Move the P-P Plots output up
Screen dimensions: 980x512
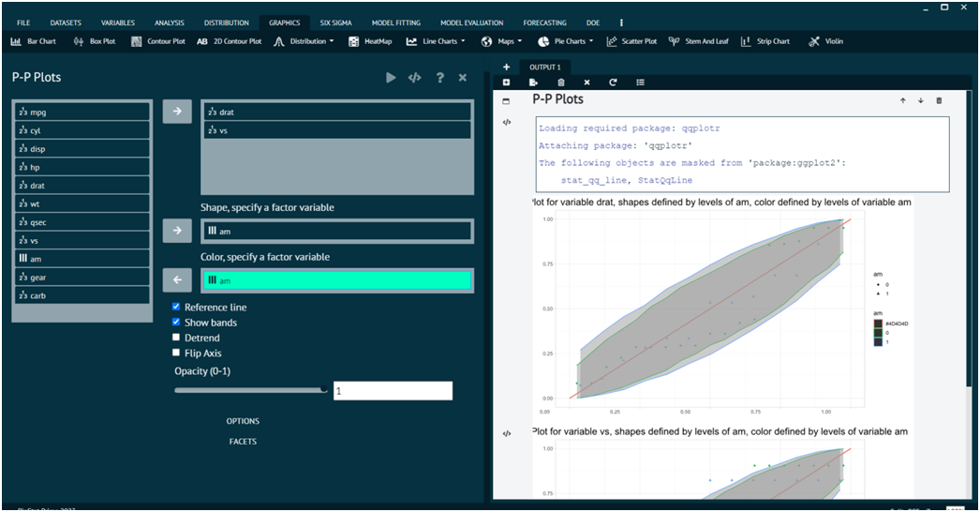[x=902, y=100]
